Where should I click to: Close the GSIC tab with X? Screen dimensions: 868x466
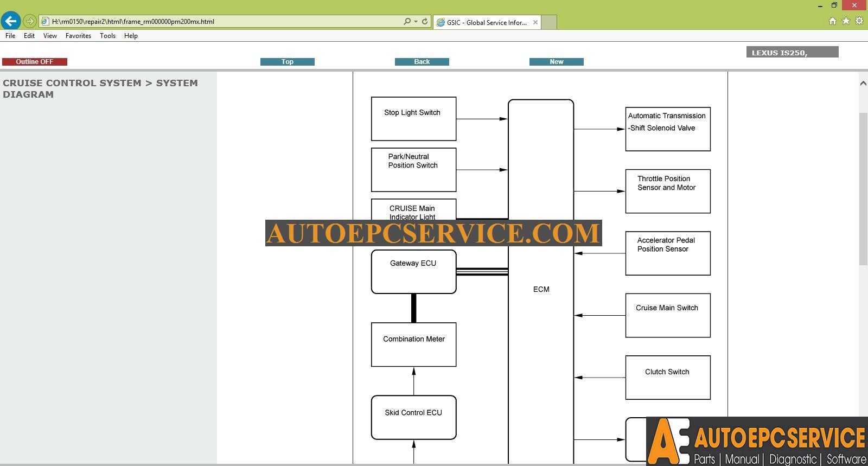535,22
